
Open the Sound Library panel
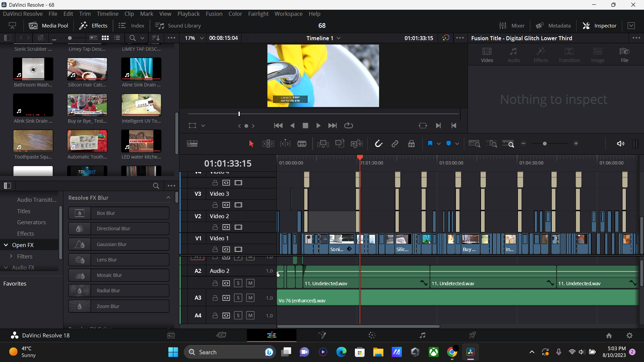pos(178,26)
